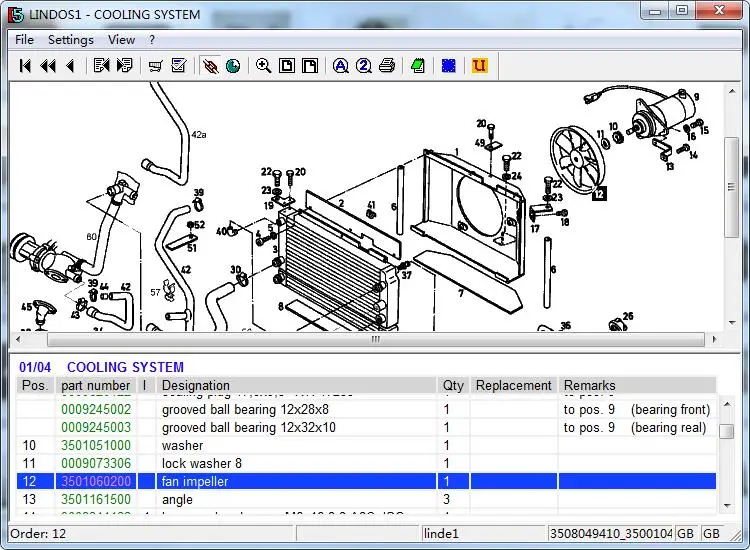Click the Designation column header
This screenshot has height=550, width=750.
297,385
